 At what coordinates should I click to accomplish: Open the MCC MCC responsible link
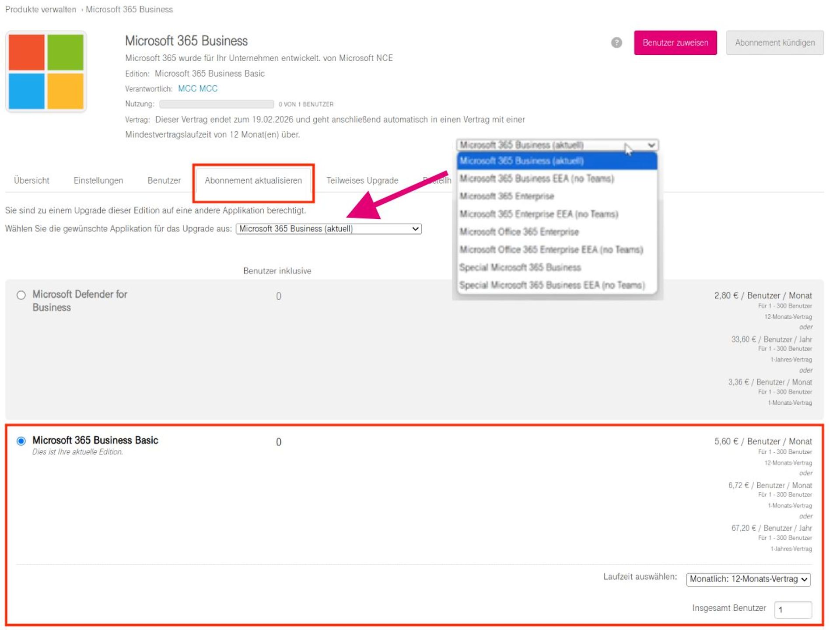pyautogui.click(x=198, y=88)
